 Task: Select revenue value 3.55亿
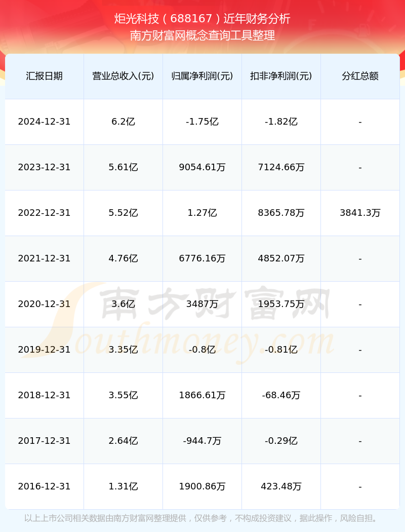[123, 395]
